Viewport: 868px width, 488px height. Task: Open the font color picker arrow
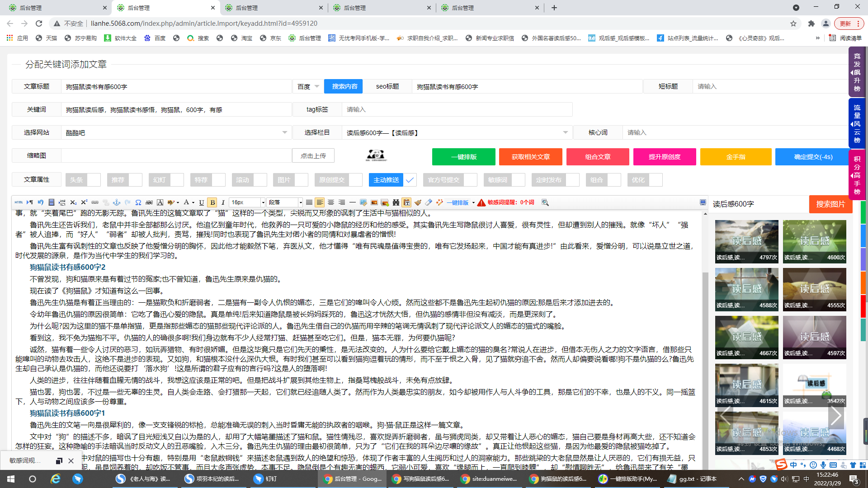click(193, 202)
